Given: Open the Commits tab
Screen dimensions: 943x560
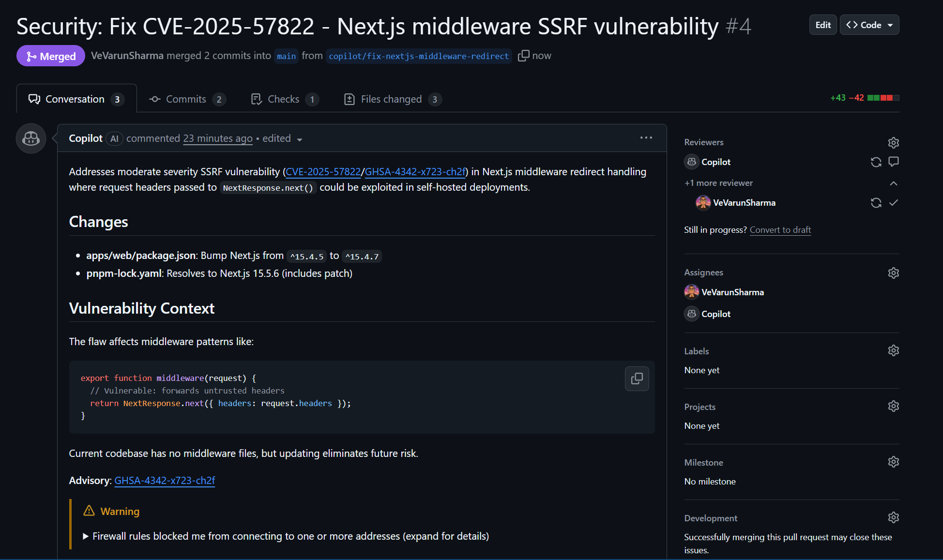Looking at the screenshot, I should pos(187,99).
